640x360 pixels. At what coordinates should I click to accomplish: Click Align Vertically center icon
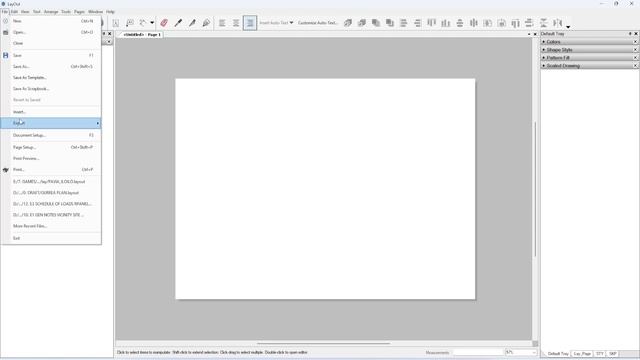[460, 23]
